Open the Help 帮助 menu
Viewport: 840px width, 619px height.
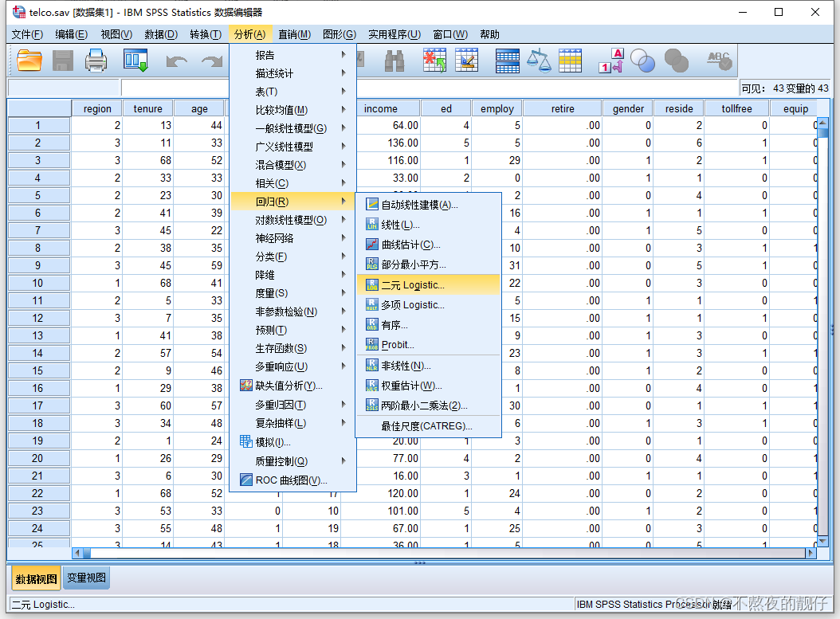point(489,34)
